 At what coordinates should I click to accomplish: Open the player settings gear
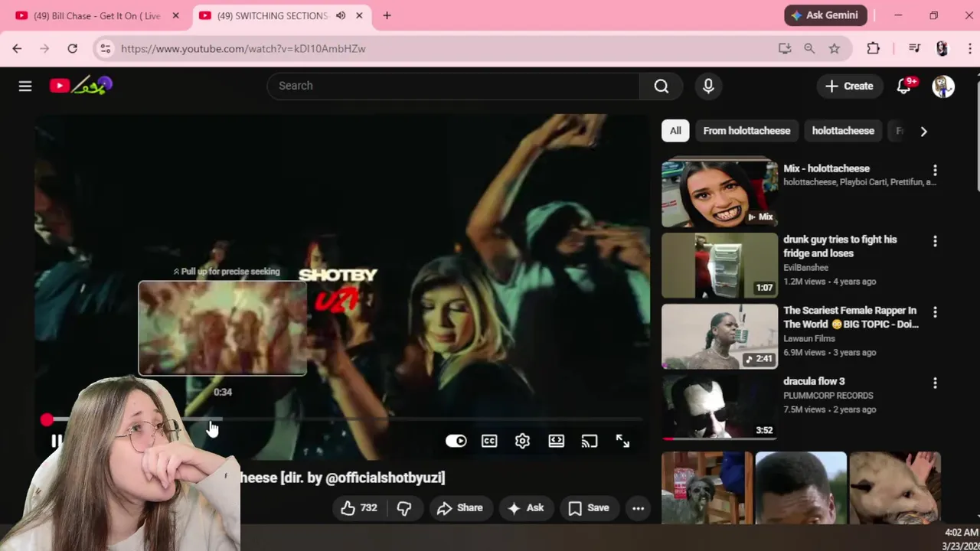pos(522,441)
